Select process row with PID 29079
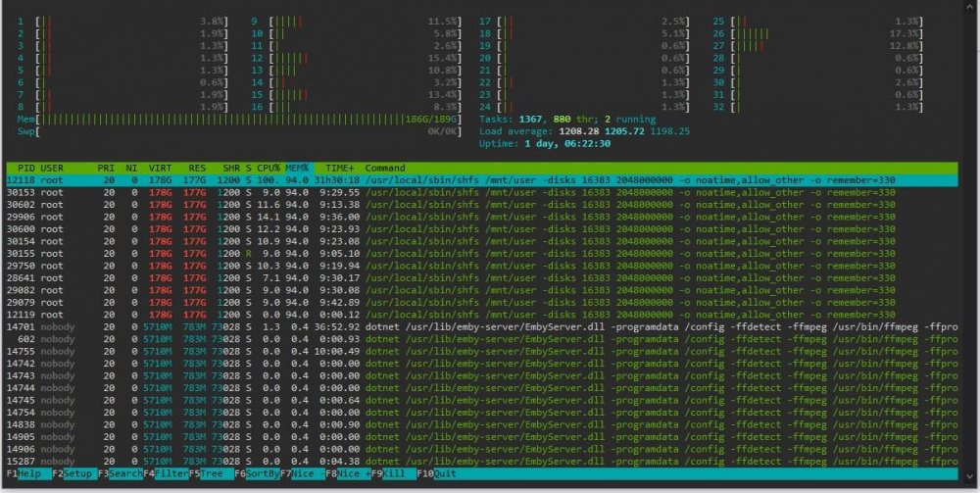 481,303
